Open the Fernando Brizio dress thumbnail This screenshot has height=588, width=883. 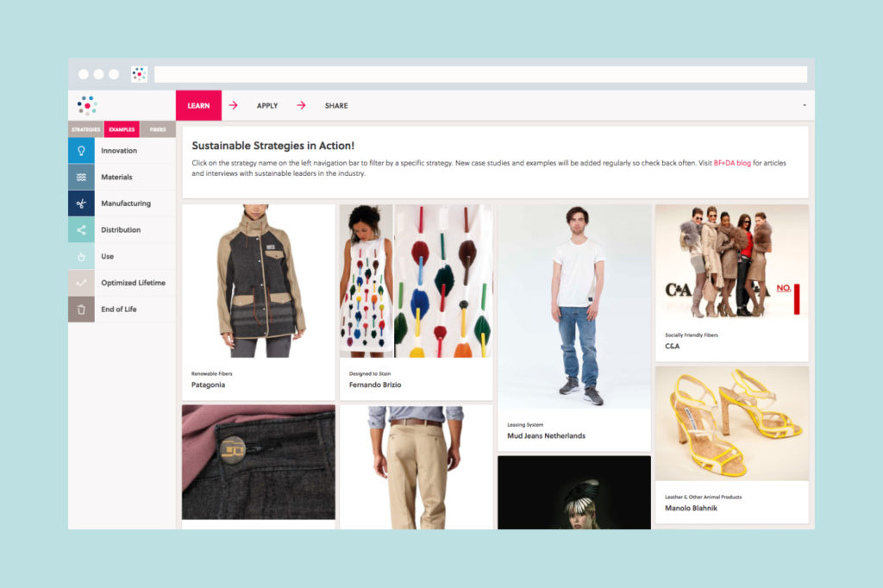tap(416, 281)
